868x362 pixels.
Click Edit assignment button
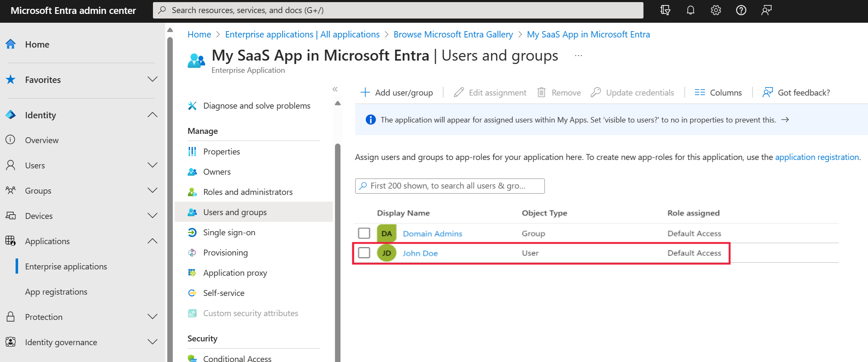point(490,93)
